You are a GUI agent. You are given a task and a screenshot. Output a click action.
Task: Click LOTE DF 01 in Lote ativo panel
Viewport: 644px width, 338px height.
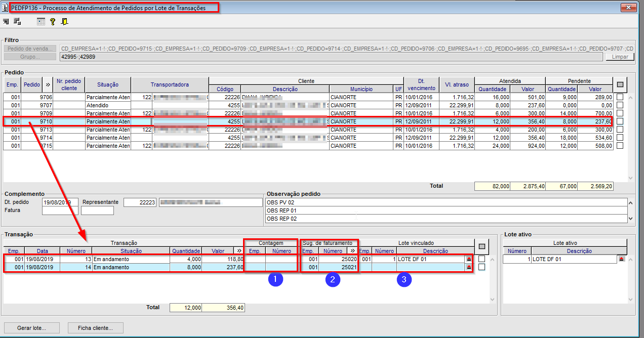click(x=574, y=259)
